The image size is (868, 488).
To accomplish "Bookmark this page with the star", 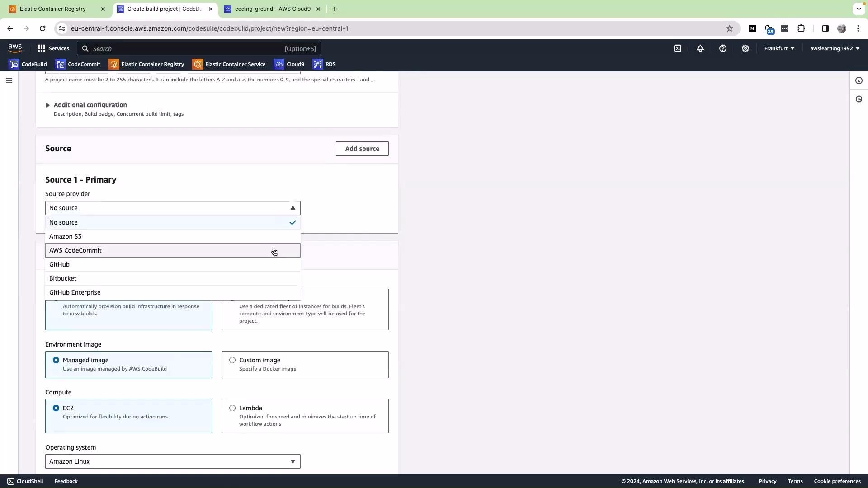I will point(730,28).
